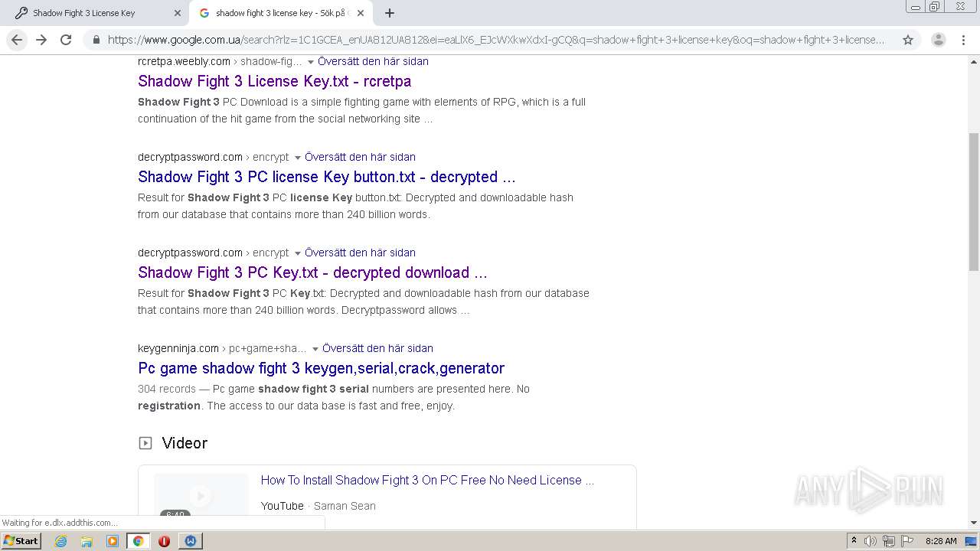Open media player from taskbar
Image resolution: width=980 pixels, height=551 pixels.
(113, 541)
